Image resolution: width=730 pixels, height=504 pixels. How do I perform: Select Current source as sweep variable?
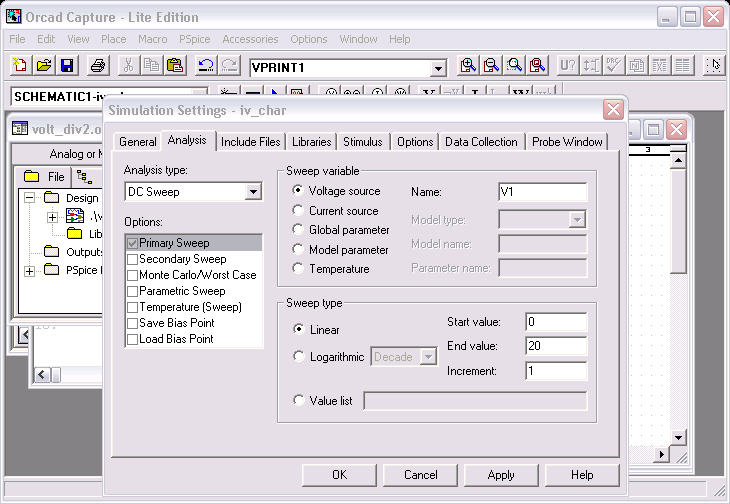(x=298, y=210)
